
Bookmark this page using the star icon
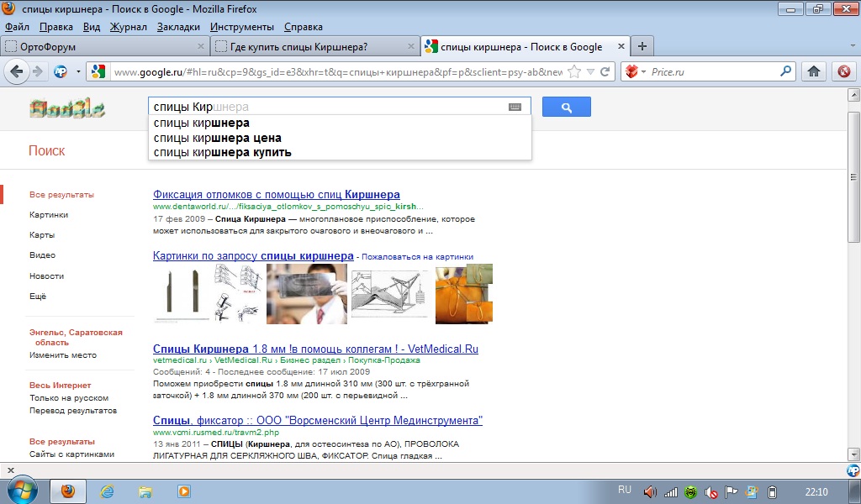tap(573, 72)
